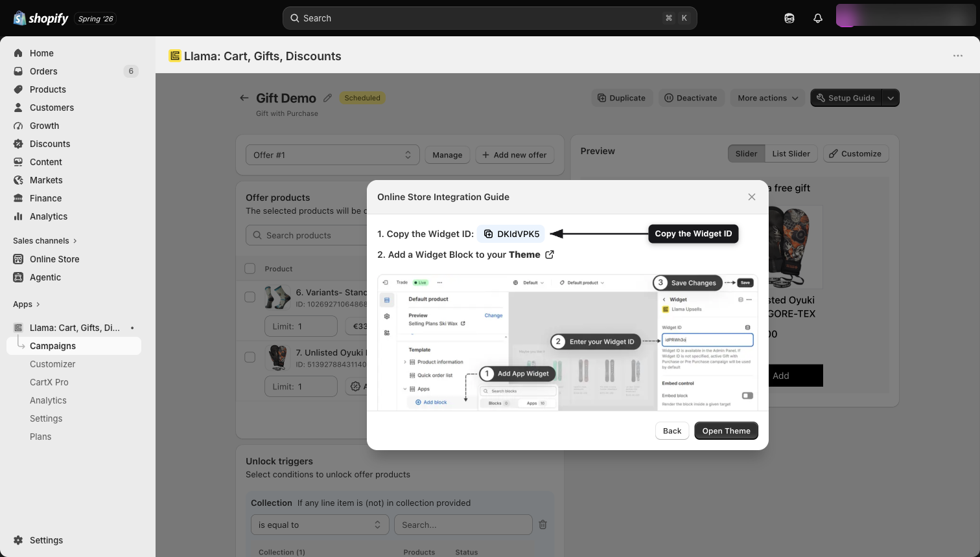Close the Integration Guide dialog

coord(752,197)
